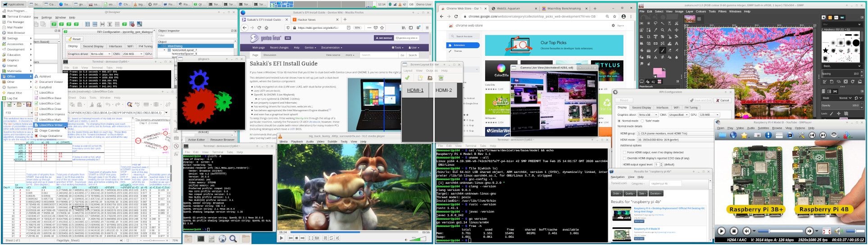Click Firefox back arrow button
This screenshot has height=245, width=868.
(x=245, y=27)
